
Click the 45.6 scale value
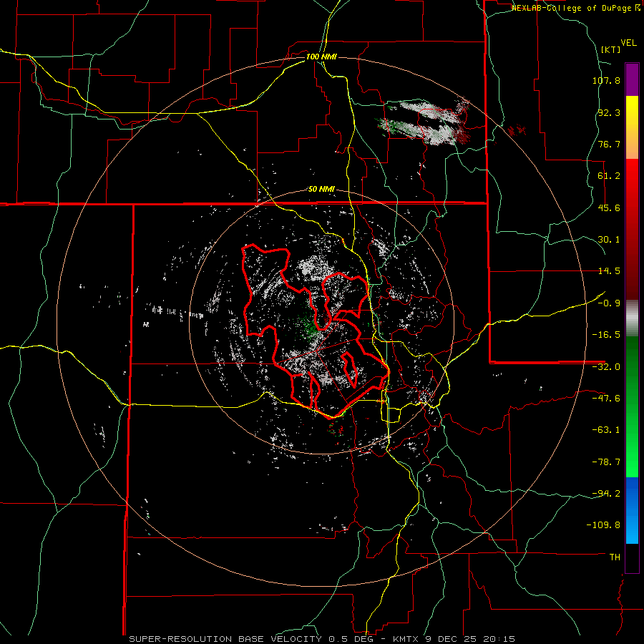609,208
